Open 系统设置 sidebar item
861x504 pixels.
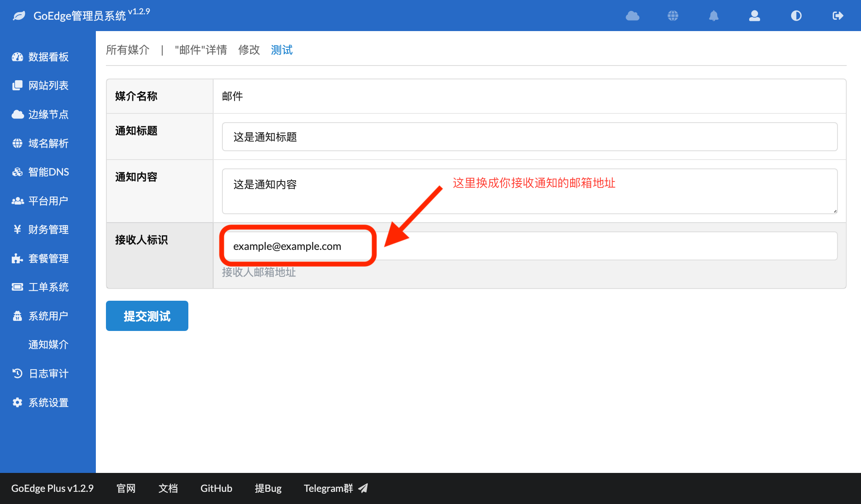coord(48,402)
